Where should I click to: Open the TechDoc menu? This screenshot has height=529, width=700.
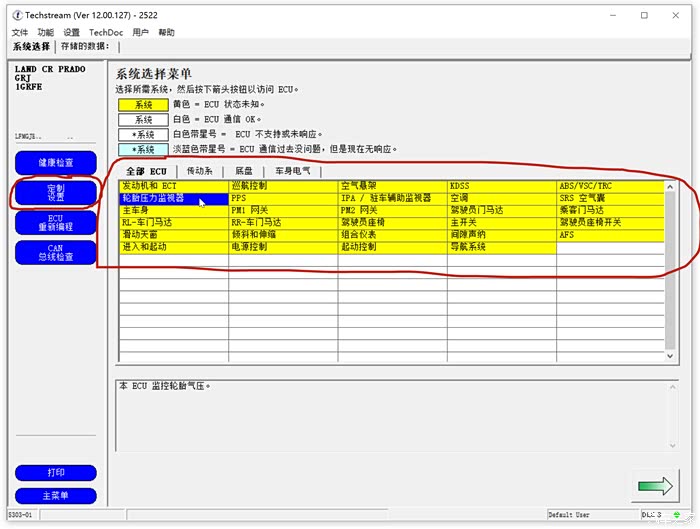[x=105, y=32]
